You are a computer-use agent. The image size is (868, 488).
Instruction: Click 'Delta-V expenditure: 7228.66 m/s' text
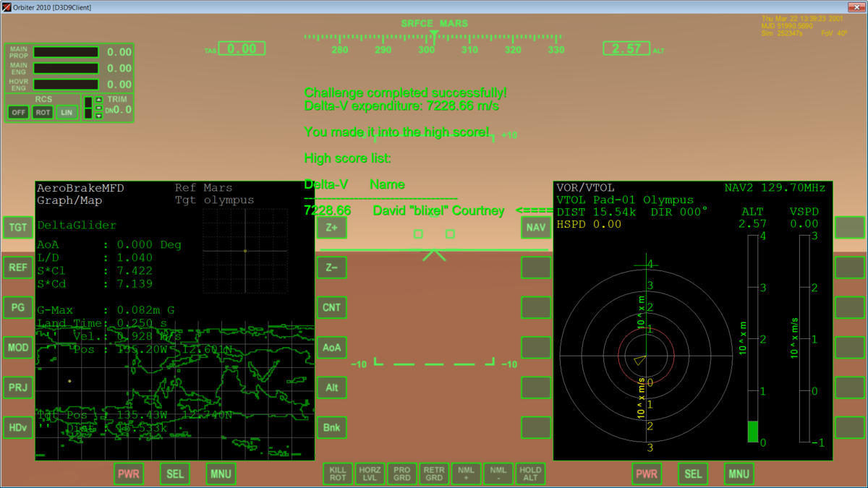click(401, 106)
